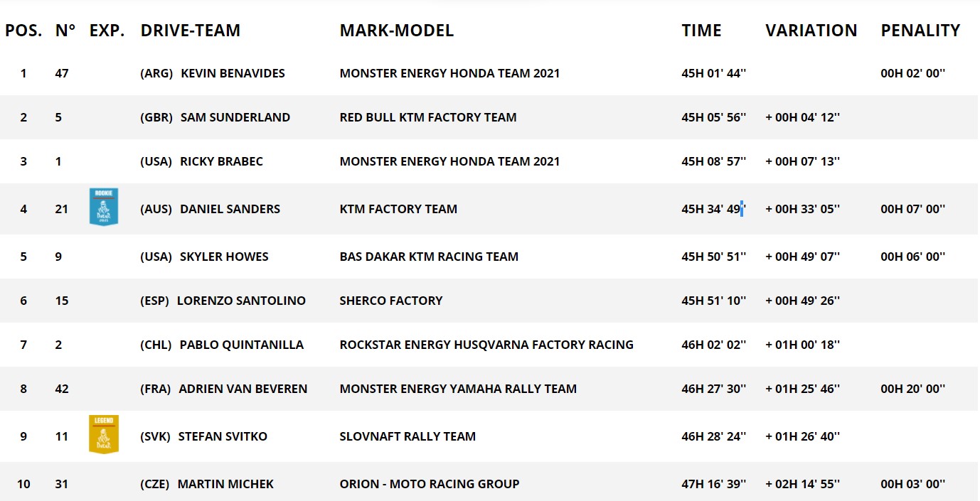
Task: Select Ricky Brabec's row name
Action: tap(221, 161)
